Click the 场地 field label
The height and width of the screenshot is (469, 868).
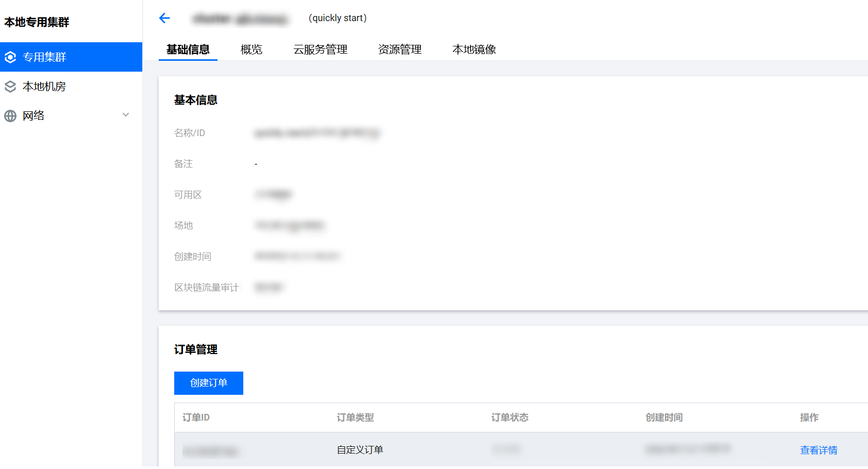point(183,226)
